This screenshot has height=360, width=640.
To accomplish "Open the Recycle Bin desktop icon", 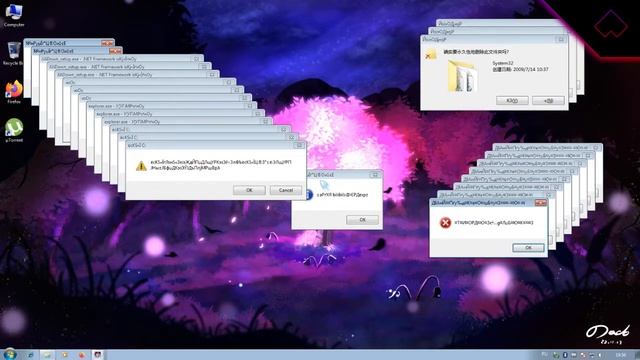I will [14, 53].
